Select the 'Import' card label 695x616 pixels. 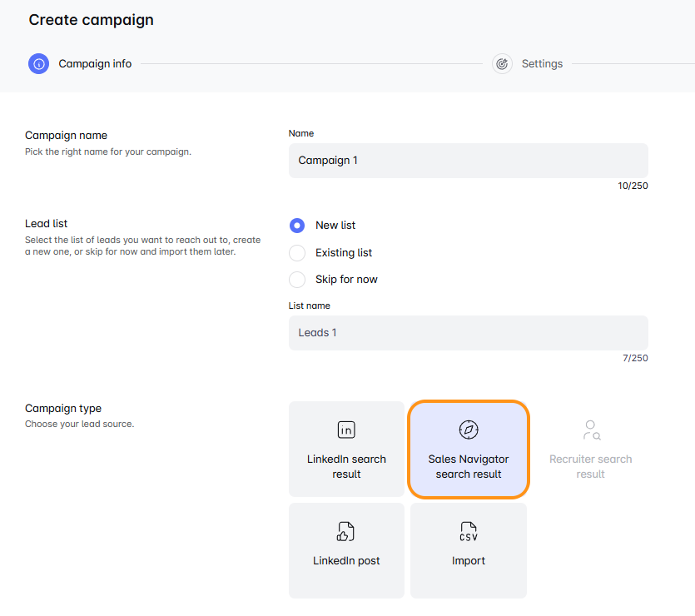click(x=469, y=561)
